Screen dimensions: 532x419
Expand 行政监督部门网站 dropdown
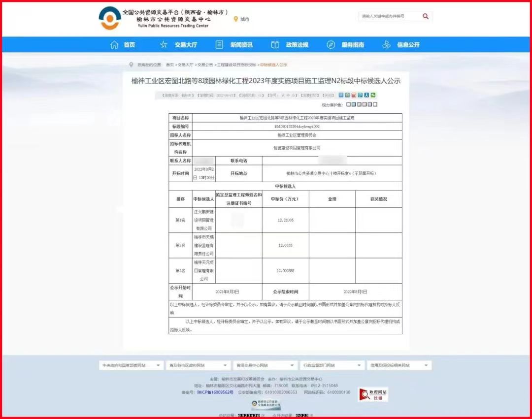click(x=332, y=365)
